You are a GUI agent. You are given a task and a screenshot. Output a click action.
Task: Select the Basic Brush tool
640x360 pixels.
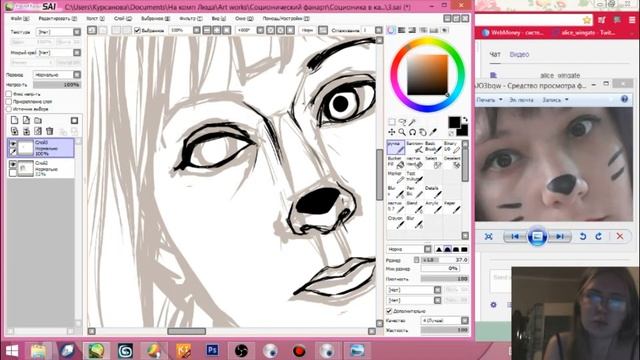[432, 147]
